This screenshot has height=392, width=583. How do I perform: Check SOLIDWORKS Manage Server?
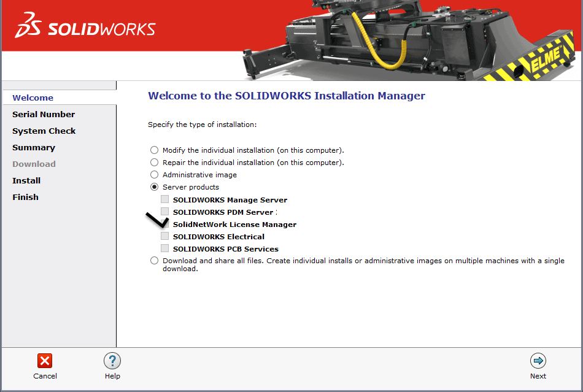click(x=164, y=199)
